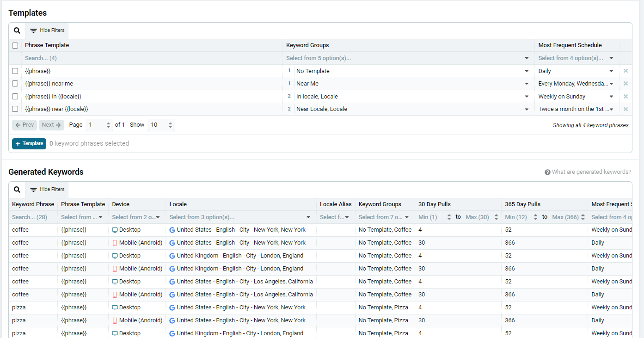Viewport: 644px width, 338px height.
Task: Open Keyword Groups filter in Generated Keywords
Action: click(384, 217)
